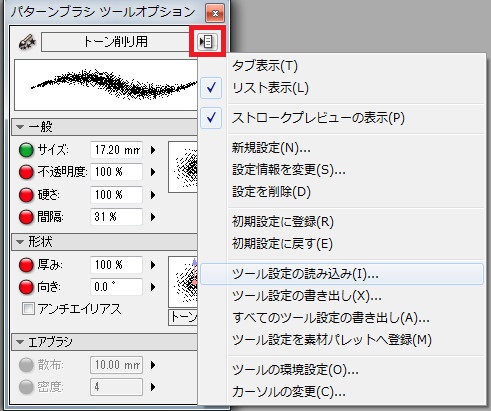This screenshot has width=491, height=411.
Task: Enable the アンチエイリアス checkbox
Action: pyautogui.click(x=28, y=309)
